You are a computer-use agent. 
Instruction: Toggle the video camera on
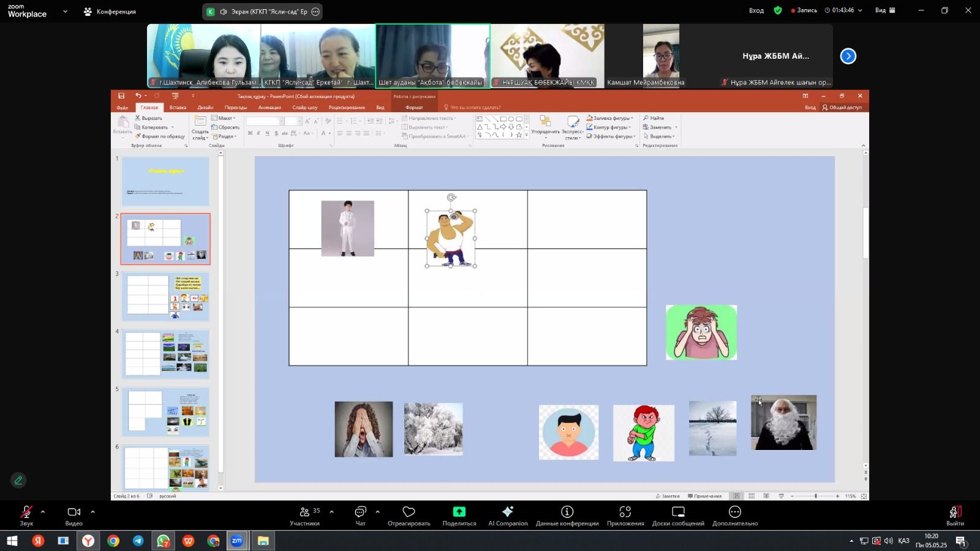point(73,515)
